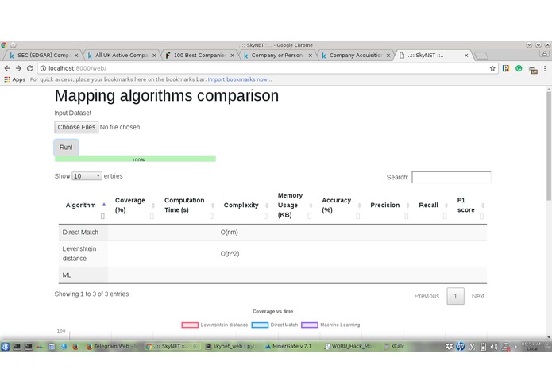This screenshot has width=552, height=392.
Task: Switch to Telegram Web taskbar window
Action: click(114, 347)
